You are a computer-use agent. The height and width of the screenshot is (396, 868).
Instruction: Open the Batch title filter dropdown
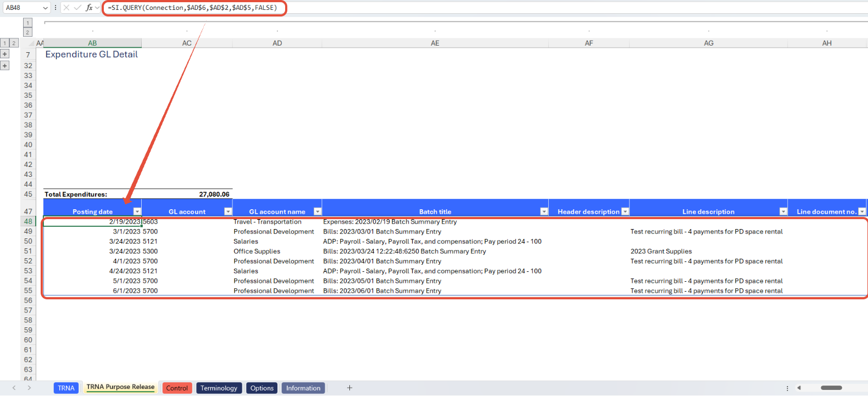point(544,211)
